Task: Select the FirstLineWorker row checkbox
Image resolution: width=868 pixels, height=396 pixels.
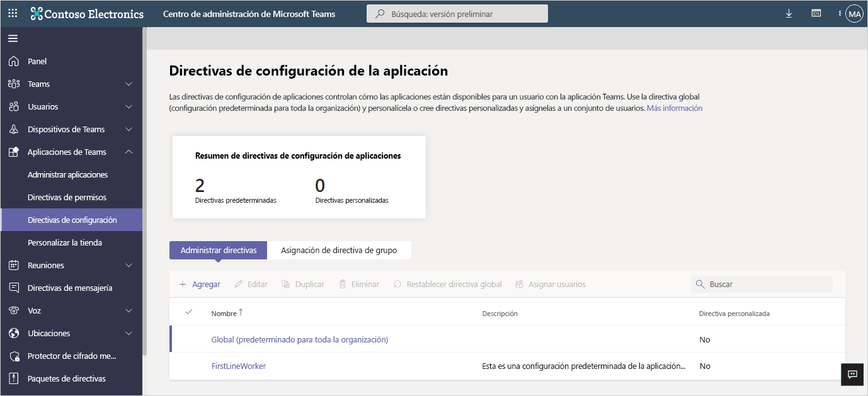Action: (188, 366)
